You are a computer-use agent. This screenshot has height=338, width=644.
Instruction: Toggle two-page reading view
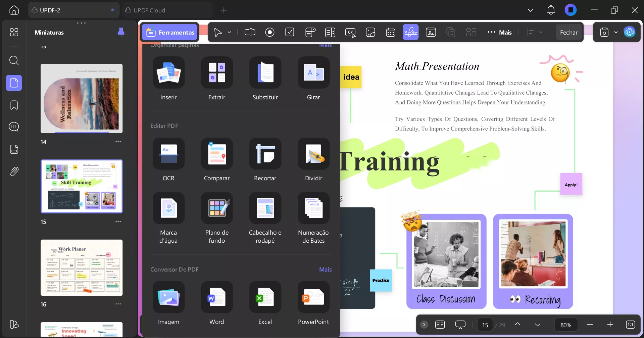[x=440, y=325]
